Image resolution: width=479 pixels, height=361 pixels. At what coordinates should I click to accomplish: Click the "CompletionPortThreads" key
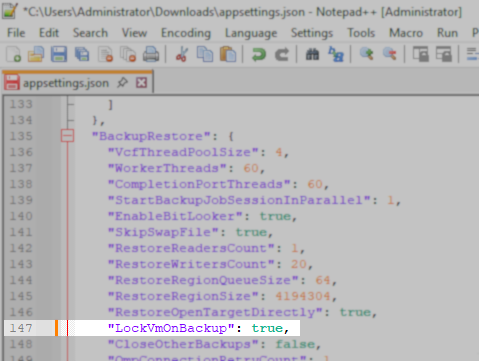tap(199, 184)
